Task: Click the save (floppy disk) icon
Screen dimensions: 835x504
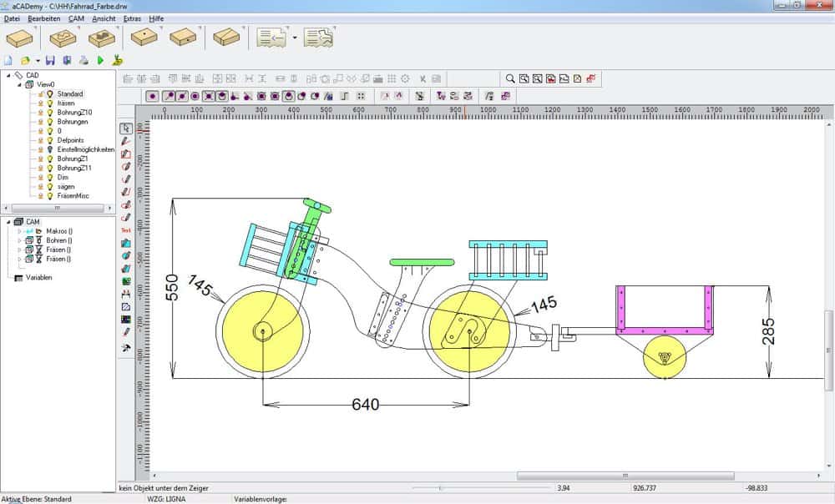Action: tap(51, 61)
